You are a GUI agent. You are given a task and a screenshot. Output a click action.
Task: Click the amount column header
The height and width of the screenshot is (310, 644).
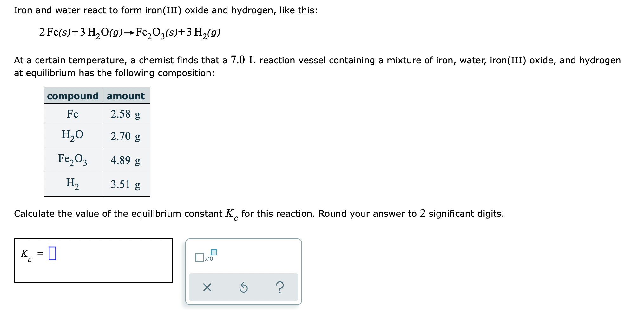point(126,96)
